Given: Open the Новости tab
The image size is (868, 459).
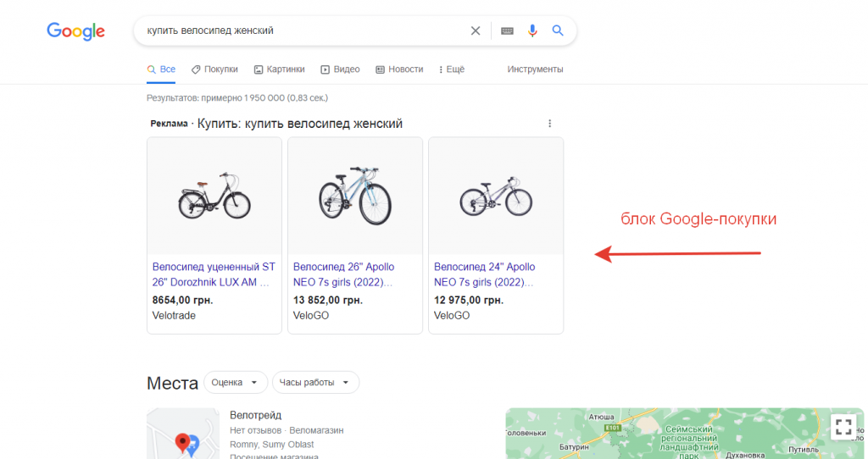Looking at the screenshot, I should click(399, 69).
